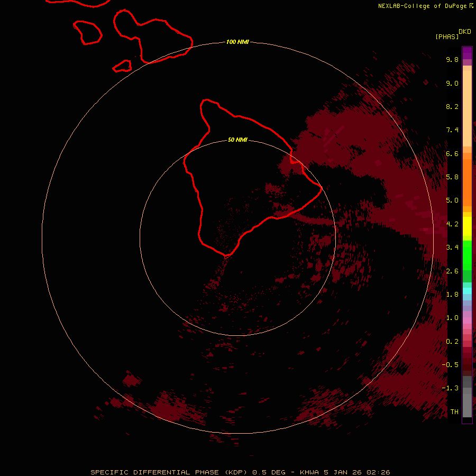Click the DKD label above the color scale
Screen dimensions: 476x476
464,31
